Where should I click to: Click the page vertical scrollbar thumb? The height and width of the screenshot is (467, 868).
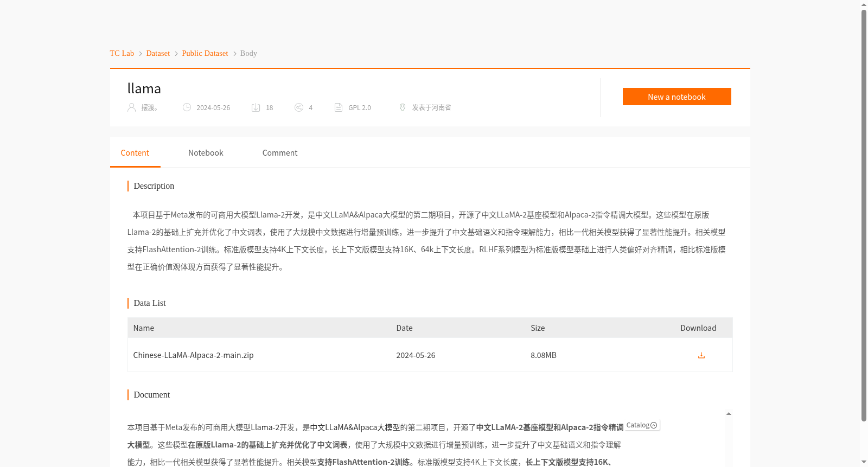864,215
